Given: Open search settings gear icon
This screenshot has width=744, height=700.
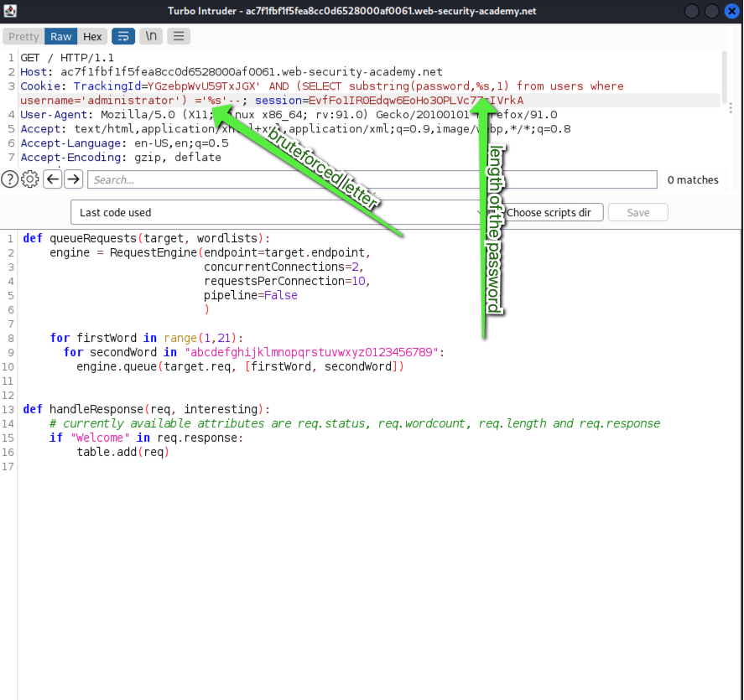Looking at the screenshot, I should 30,179.
